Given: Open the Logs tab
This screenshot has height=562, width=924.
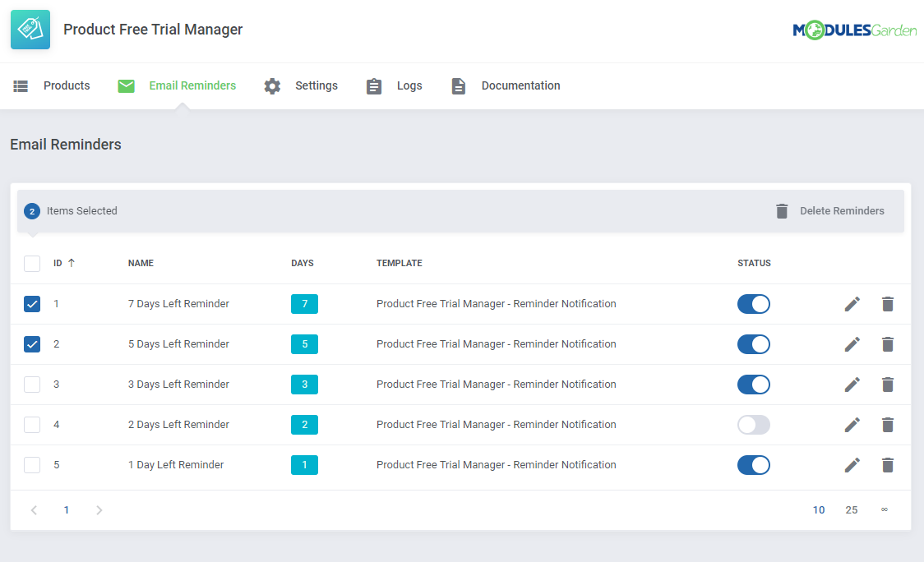Looking at the screenshot, I should click(x=409, y=86).
